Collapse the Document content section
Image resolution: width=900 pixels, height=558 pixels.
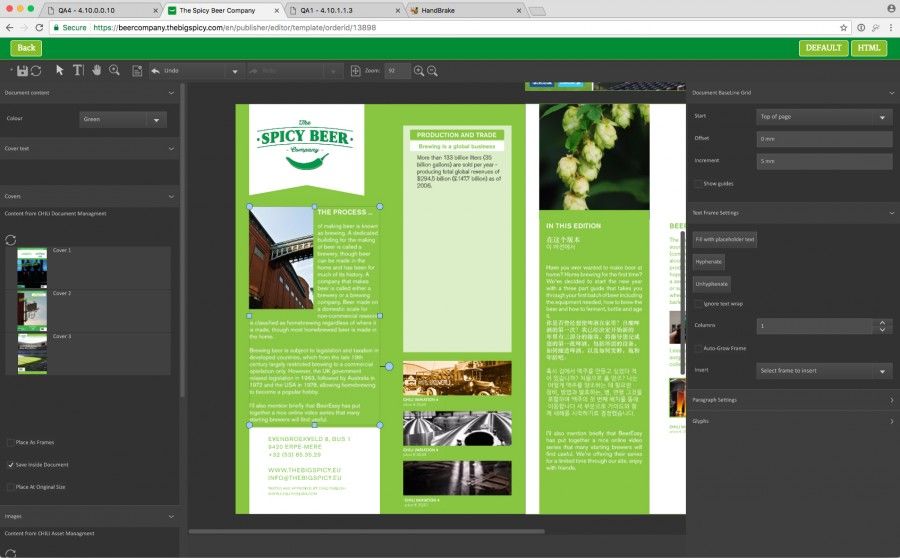tap(171, 92)
